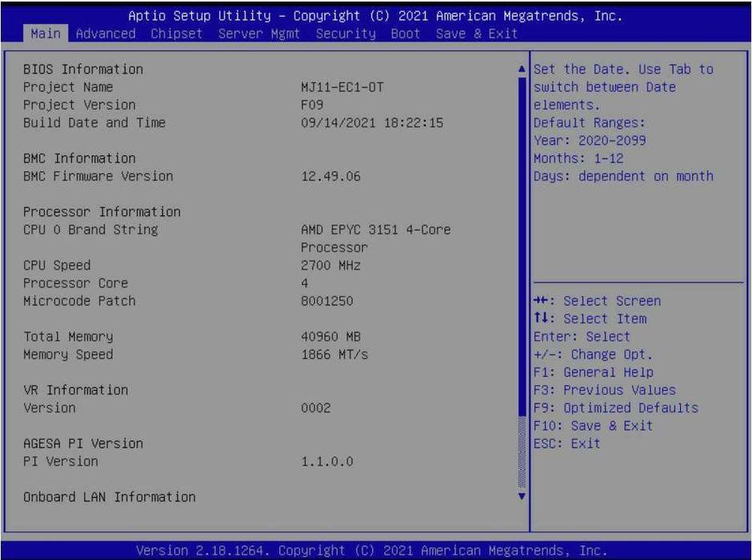Select the 'PI Version' label

(61, 461)
